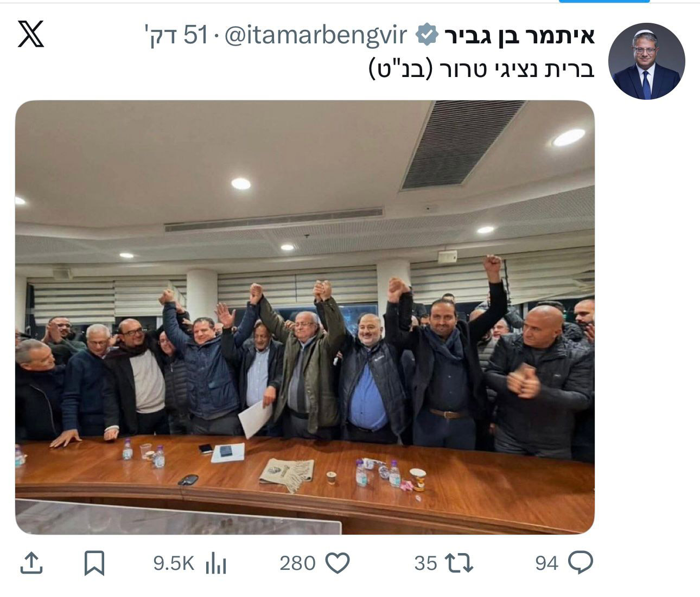Click the 35 reposts count

coord(425,563)
